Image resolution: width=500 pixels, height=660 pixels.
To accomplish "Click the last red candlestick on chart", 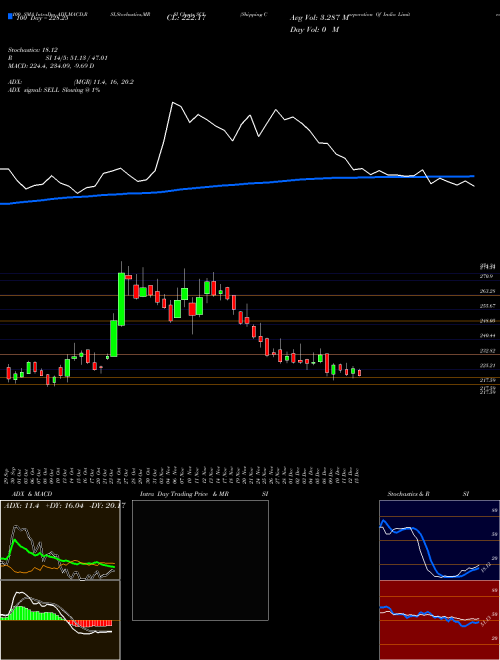I will (359, 373).
